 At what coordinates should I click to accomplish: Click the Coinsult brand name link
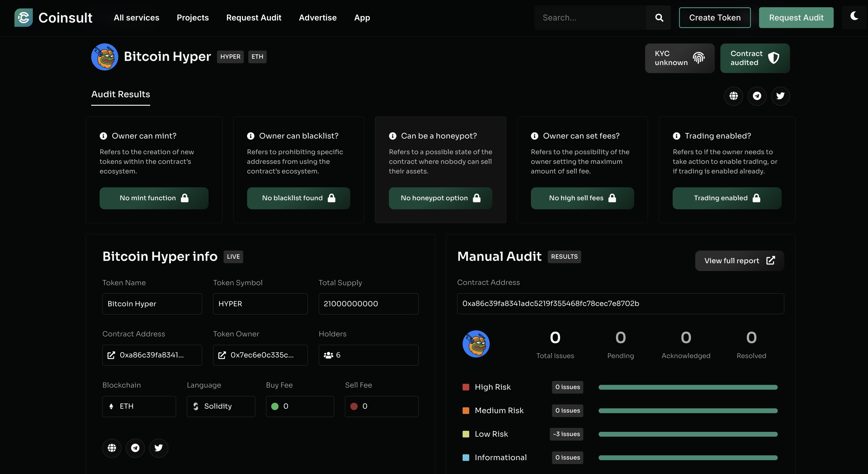click(65, 17)
